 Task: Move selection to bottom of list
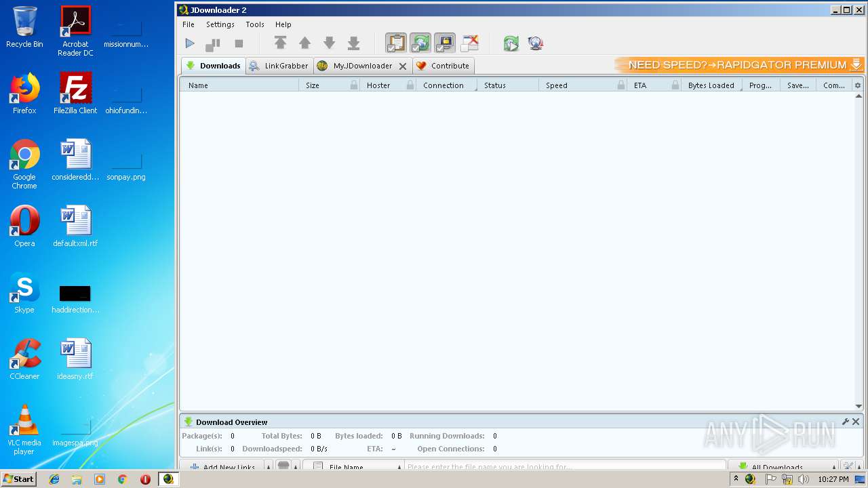pos(353,43)
